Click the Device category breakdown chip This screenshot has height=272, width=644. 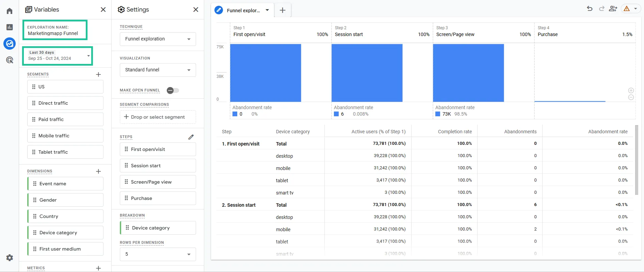(x=158, y=228)
